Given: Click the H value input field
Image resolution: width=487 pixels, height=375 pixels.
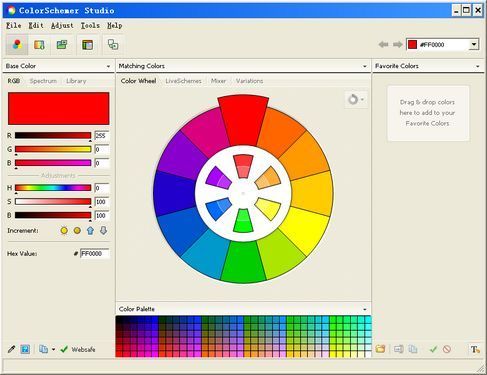Looking at the screenshot, I should coord(102,188).
